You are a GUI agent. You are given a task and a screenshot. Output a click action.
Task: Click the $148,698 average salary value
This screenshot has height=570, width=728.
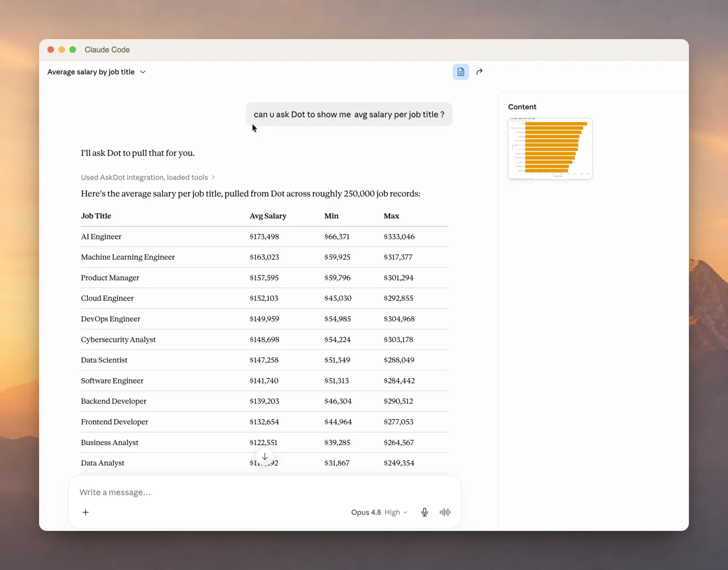pos(264,339)
